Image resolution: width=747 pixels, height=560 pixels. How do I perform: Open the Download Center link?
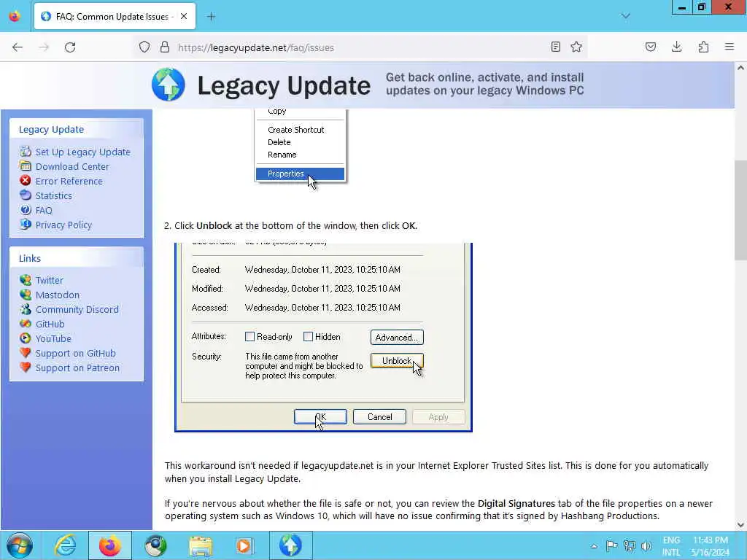72,167
